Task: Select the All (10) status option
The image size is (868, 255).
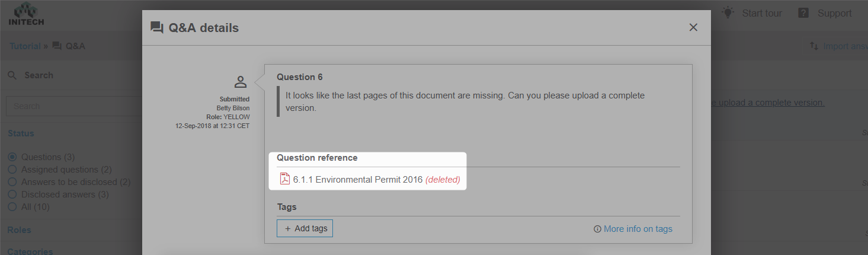Action: tap(12, 207)
